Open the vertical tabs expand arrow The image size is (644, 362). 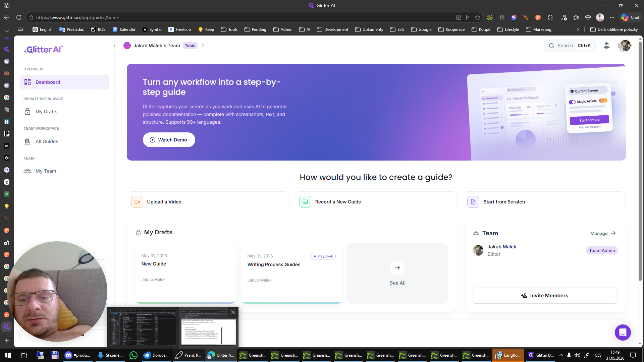coord(7,31)
